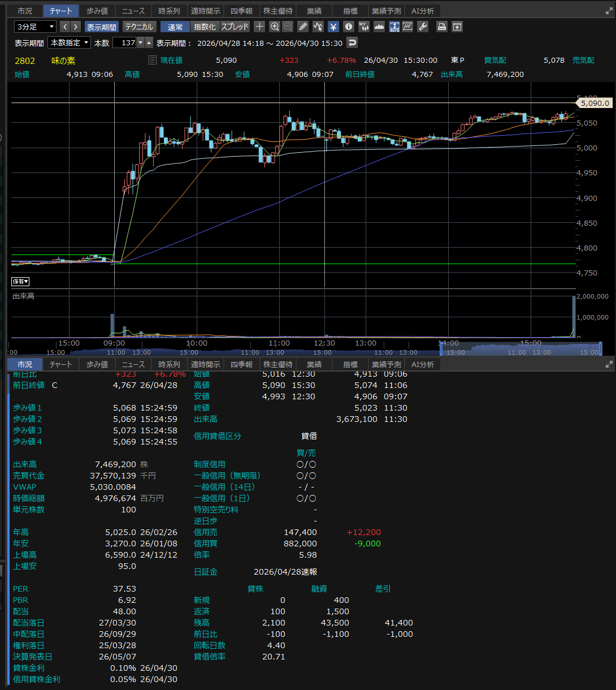Select the pencil drawing tool
616x690 pixels.
[303, 27]
